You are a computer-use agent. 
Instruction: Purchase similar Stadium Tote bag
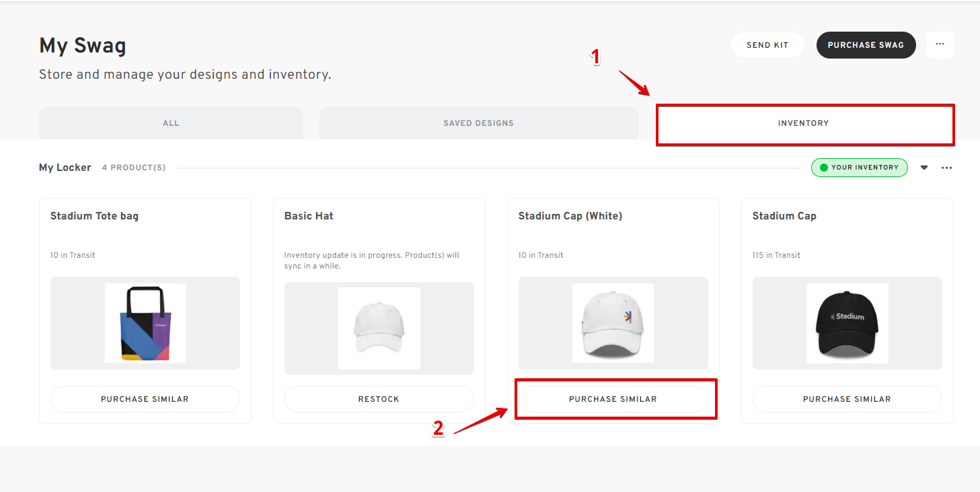point(145,398)
